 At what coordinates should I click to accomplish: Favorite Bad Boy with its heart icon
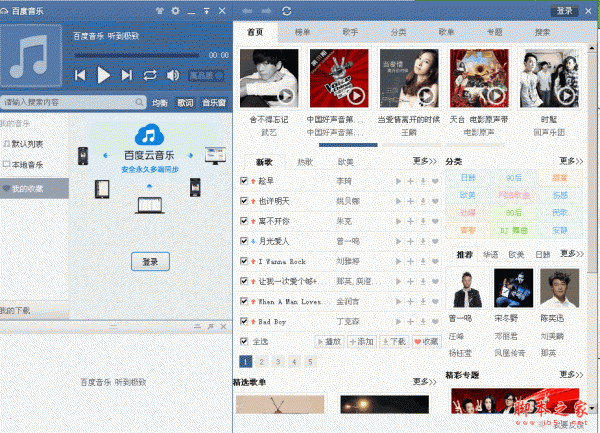click(x=435, y=321)
